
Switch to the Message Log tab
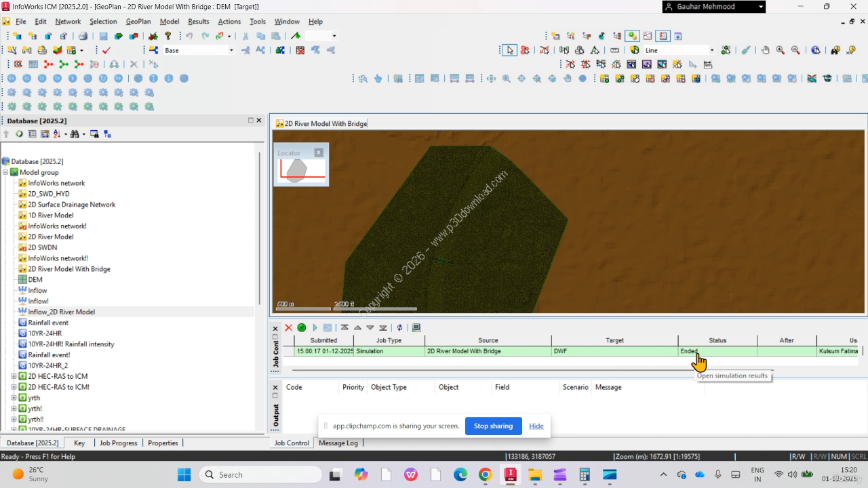click(338, 443)
